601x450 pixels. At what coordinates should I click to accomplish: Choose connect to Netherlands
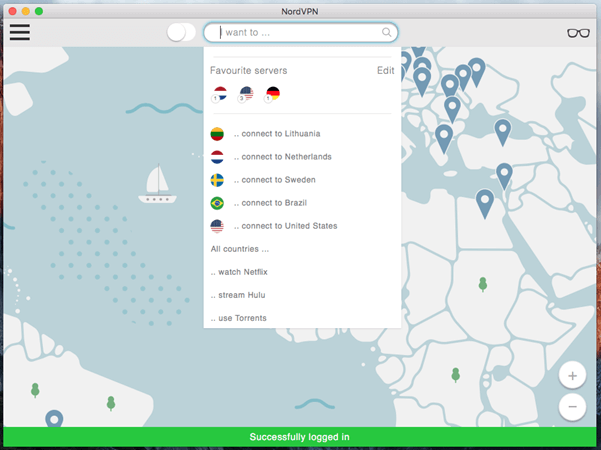(x=282, y=157)
